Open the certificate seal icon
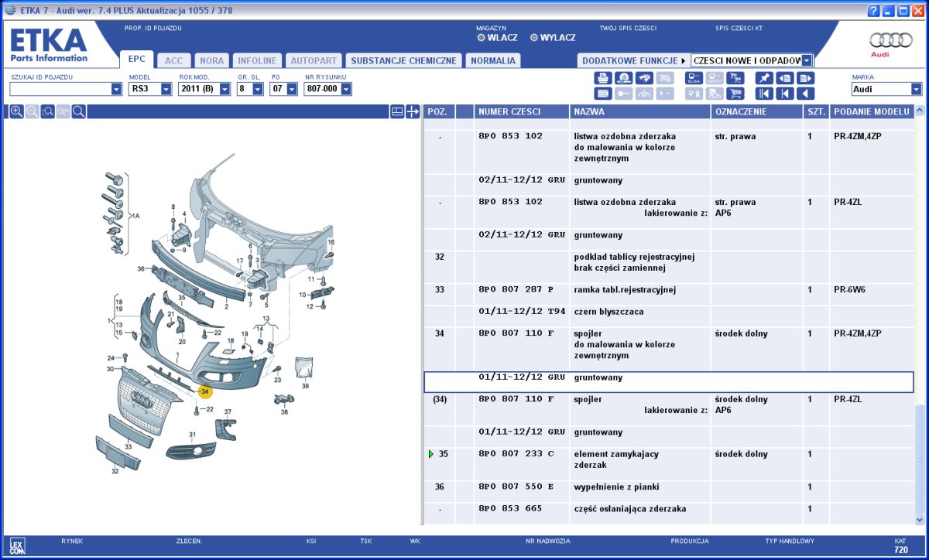Image resolution: width=929 pixels, height=560 pixels. [x=624, y=78]
